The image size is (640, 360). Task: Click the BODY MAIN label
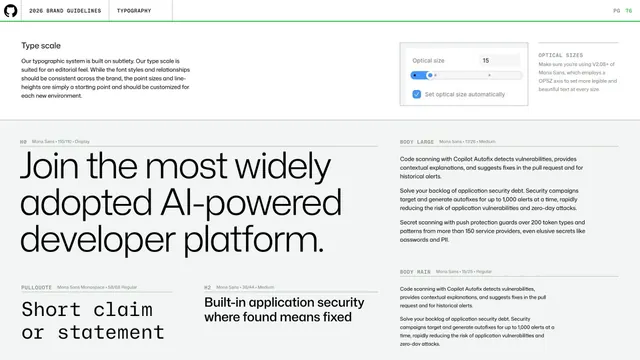(x=415, y=271)
